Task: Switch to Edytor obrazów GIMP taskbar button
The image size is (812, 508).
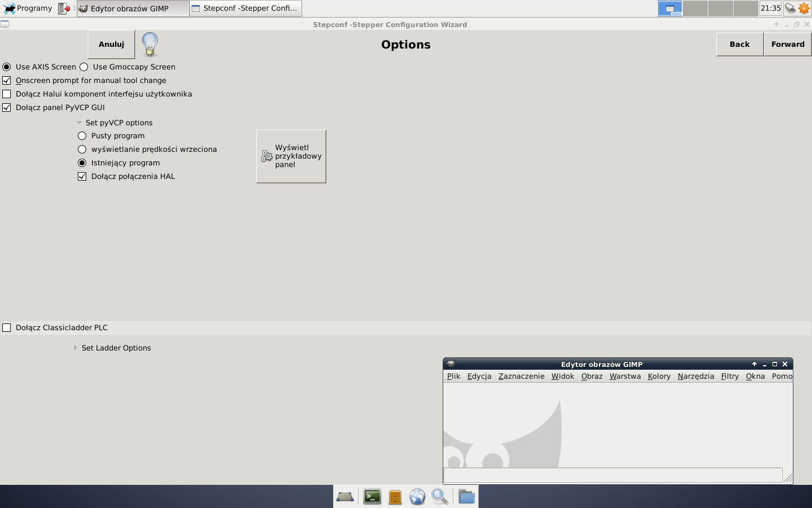Action: pos(133,8)
